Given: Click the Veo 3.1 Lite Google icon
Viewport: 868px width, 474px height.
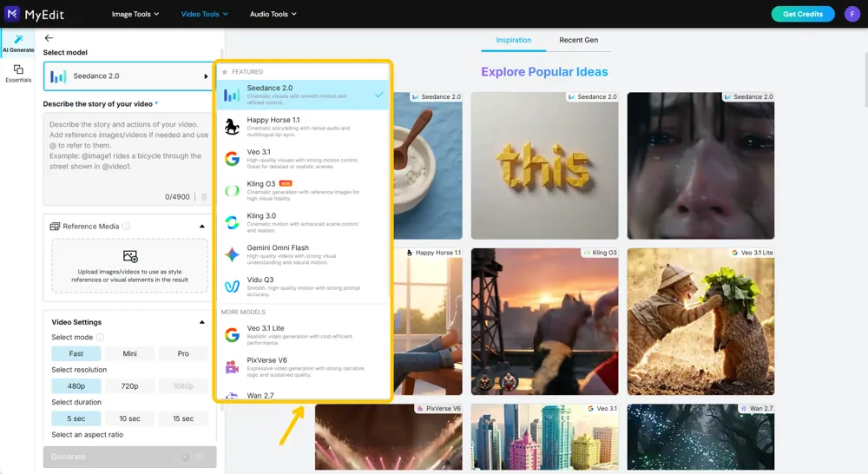Looking at the screenshot, I should [x=232, y=334].
